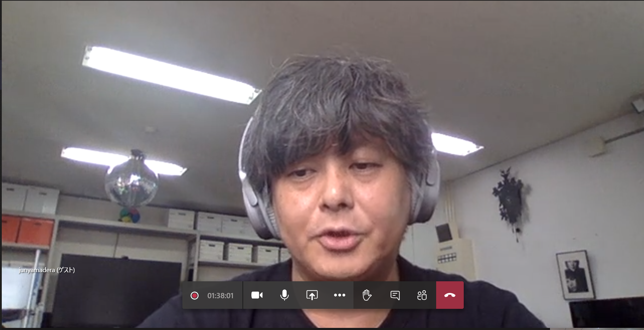Viewport: 644px width, 330px height.
Task: Expand the three-dots options in the toolbar
Action: coord(339,295)
